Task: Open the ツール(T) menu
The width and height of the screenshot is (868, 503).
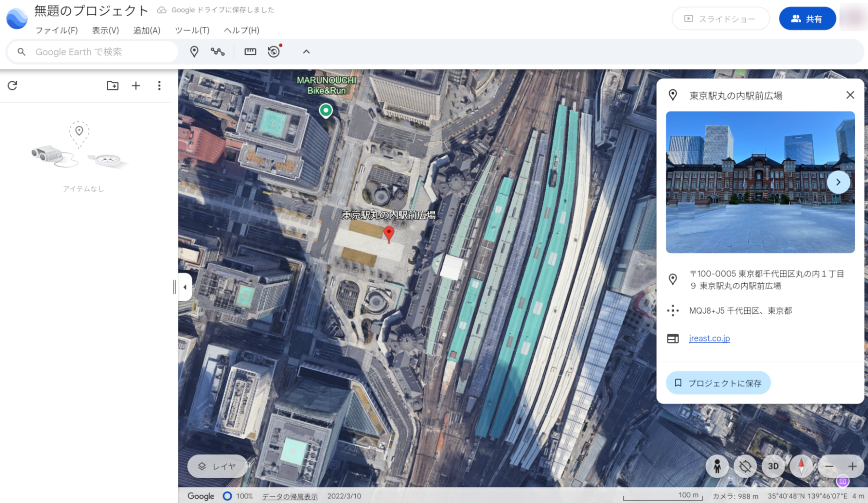Action: 192,30
